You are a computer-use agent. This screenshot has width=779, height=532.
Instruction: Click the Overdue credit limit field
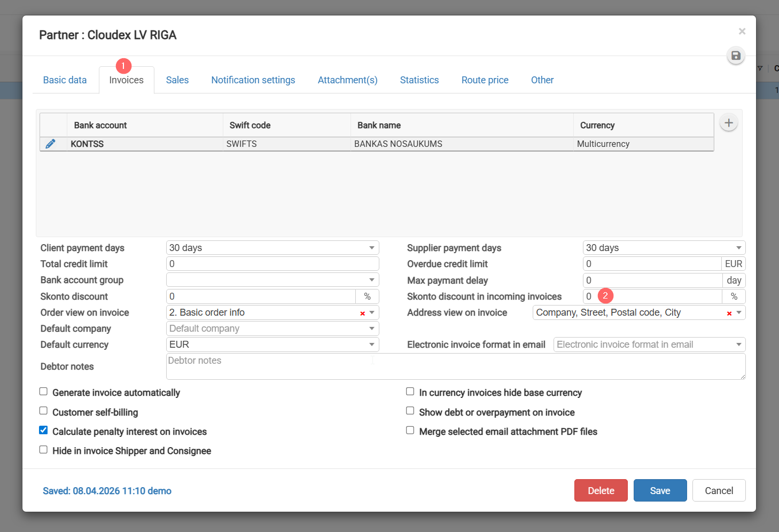pos(652,264)
